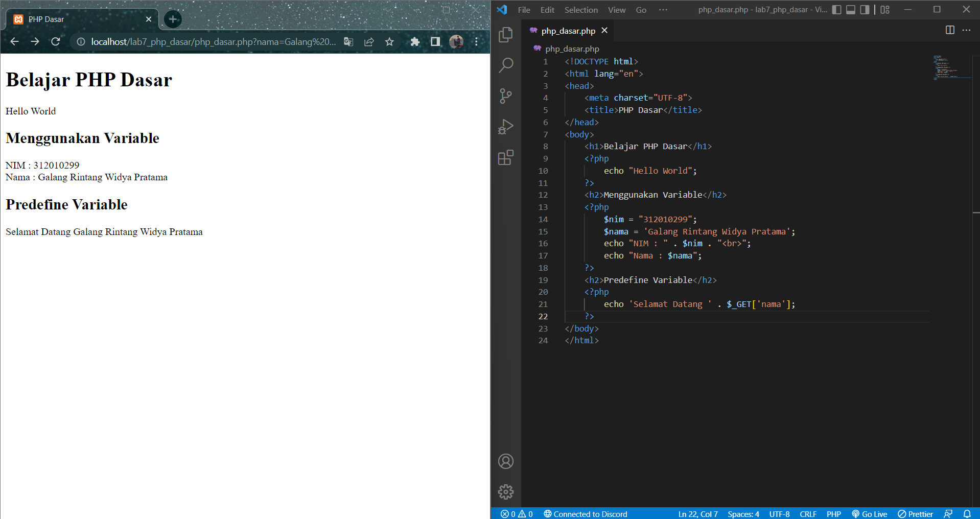Screen dimensions: 980x519
Task: Split the editor to the right
Action: [950, 30]
